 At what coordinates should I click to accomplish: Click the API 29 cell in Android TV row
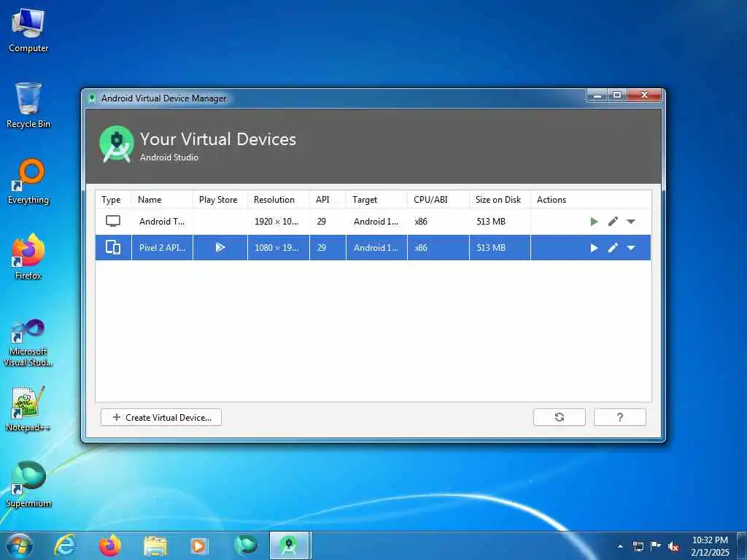pyautogui.click(x=328, y=222)
